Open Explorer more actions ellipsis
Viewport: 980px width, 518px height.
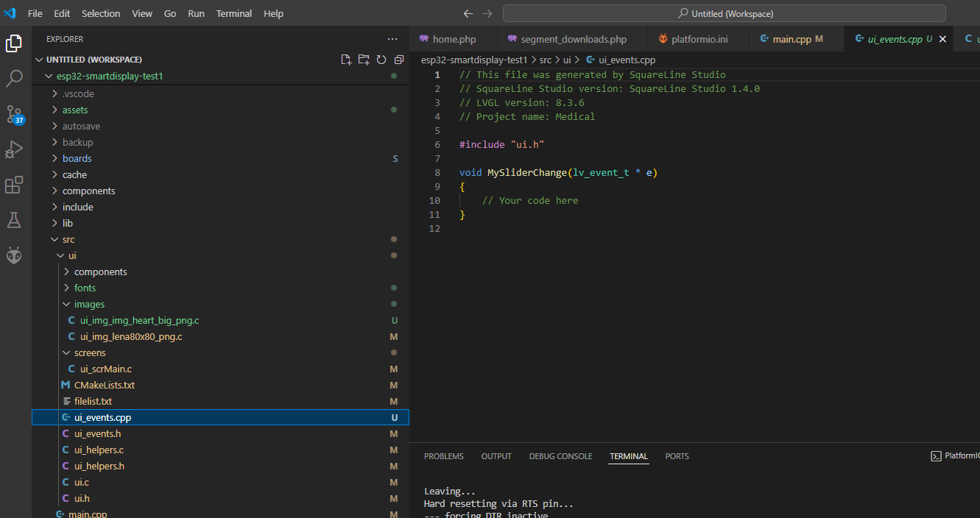pos(392,39)
